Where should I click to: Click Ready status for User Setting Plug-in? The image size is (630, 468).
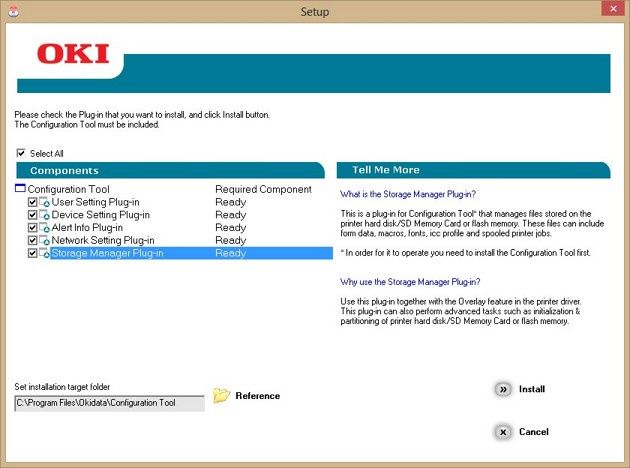(230, 202)
